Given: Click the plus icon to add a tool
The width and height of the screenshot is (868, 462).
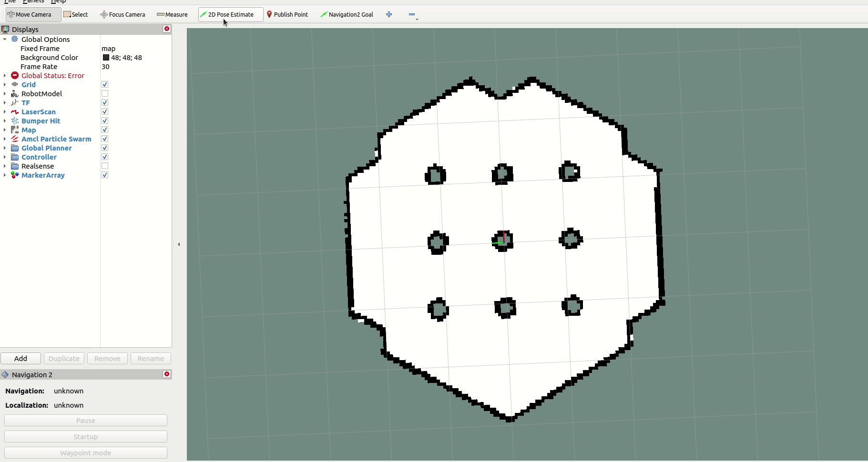Looking at the screenshot, I should point(388,14).
